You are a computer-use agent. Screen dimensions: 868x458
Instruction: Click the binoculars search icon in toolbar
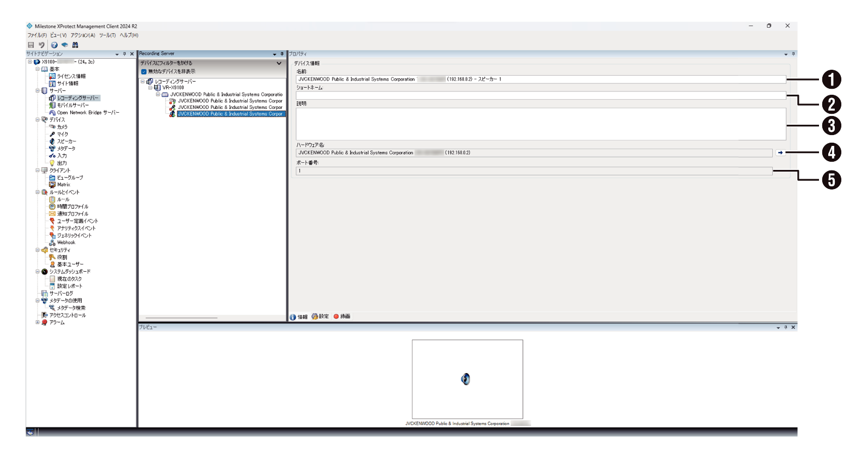click(x=75, y=45)
